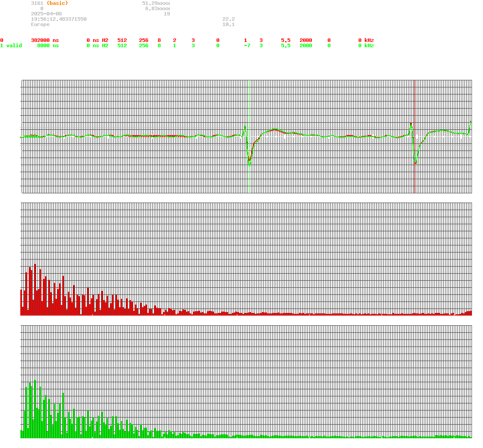Click the gray value 19 in the header
Image resolution: width=483 pixels, height=448 pixels.
(167, 14)
